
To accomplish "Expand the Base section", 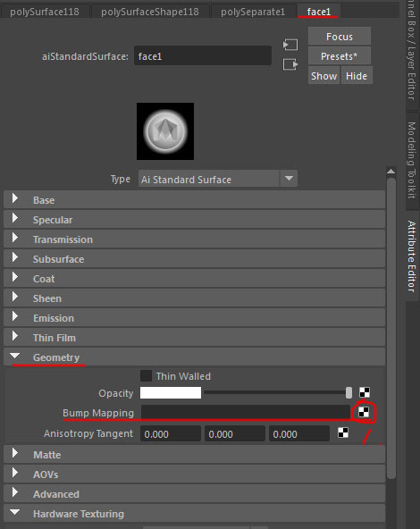I will coord(194,200).
